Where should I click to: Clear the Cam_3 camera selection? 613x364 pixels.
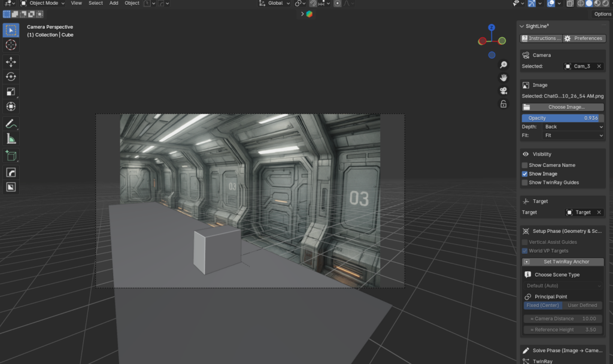(599, 66)
